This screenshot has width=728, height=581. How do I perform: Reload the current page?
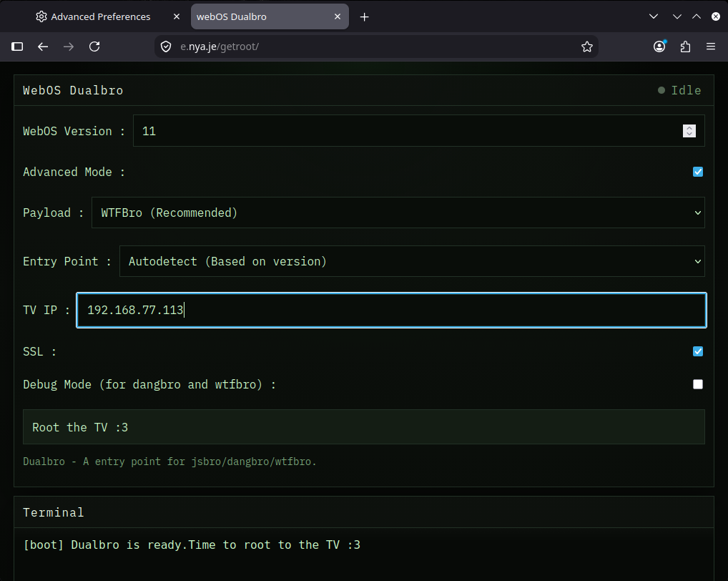click(94, 47)
